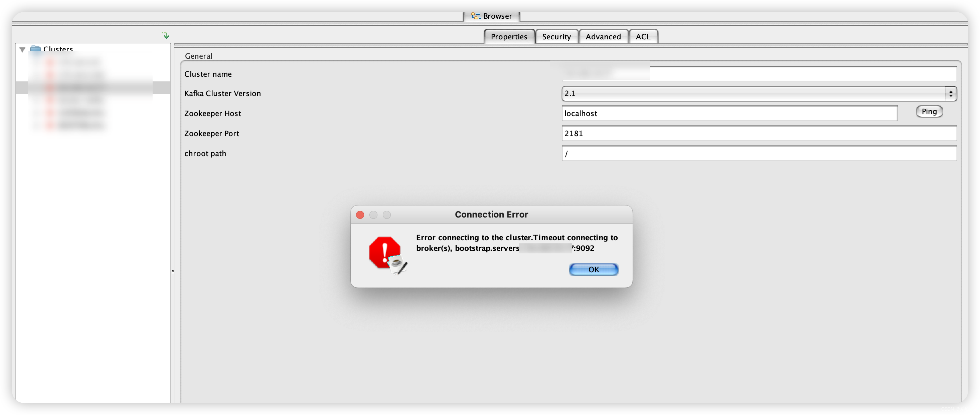Click the chroot path input field
The width and height of the screenshot is (980, 415).
click(x=758, y=153)
